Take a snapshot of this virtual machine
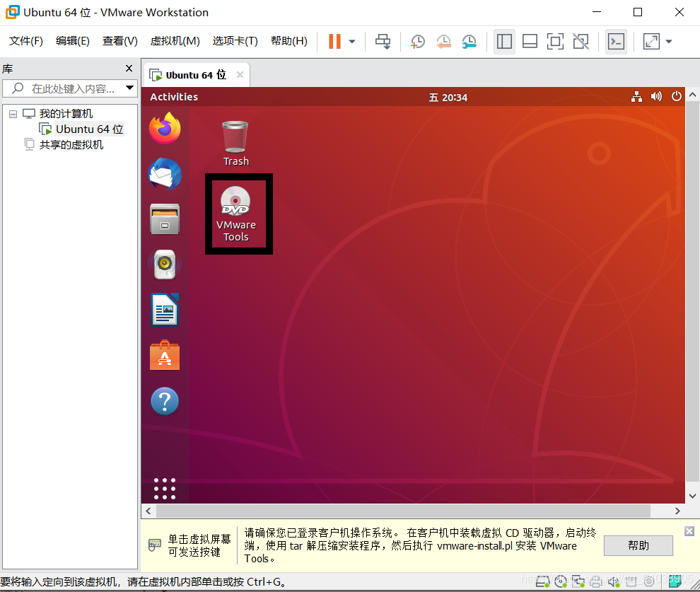The height and width of the screenshot is (592, 700). pyautogui.click(x=417, y=42)
